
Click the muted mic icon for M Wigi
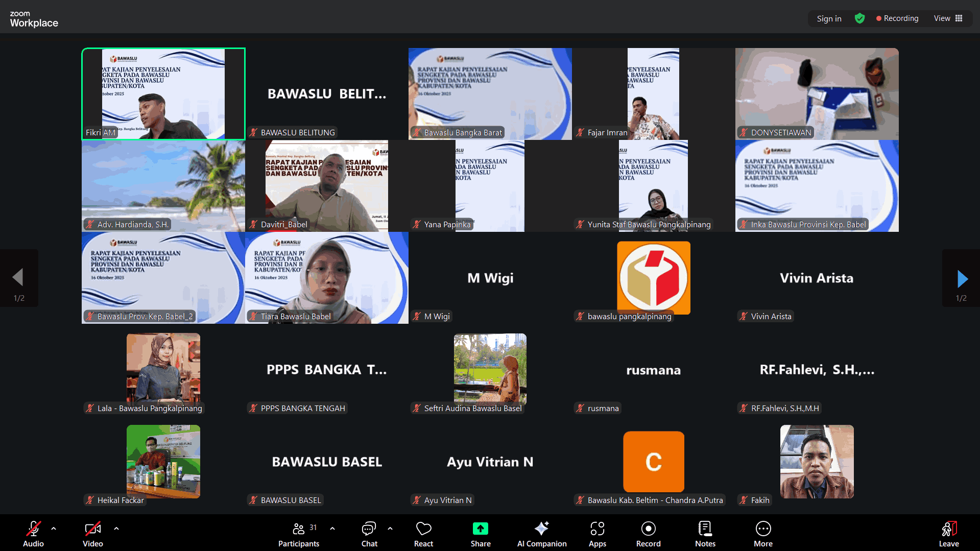(417, 317)
